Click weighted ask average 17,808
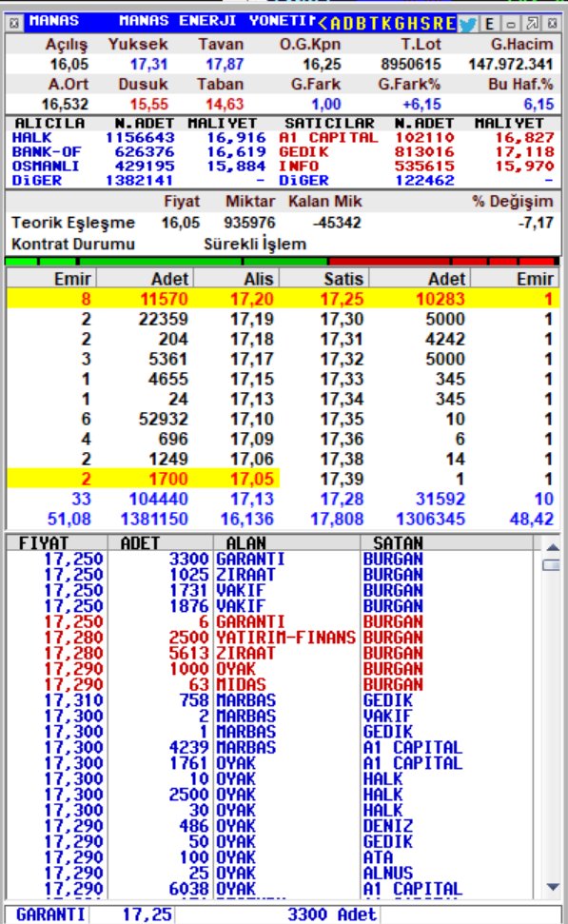Viewport: 568px width, 924px height. (x=337, y=519)
